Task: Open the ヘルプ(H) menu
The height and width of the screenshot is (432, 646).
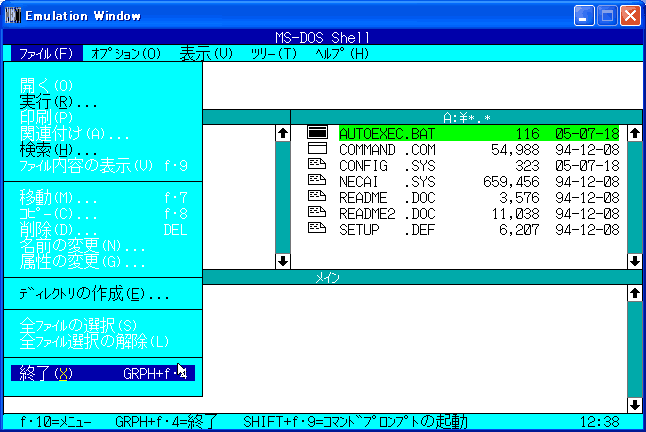Action: (342, 54)
